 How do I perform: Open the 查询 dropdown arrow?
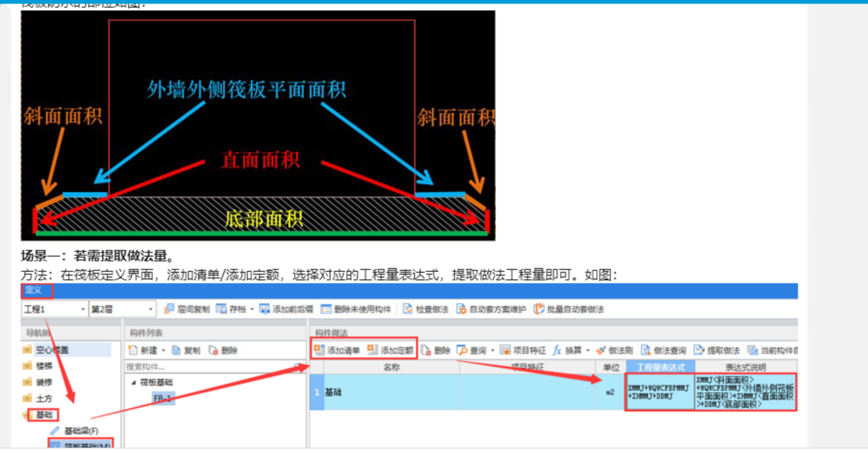[492, 350]
